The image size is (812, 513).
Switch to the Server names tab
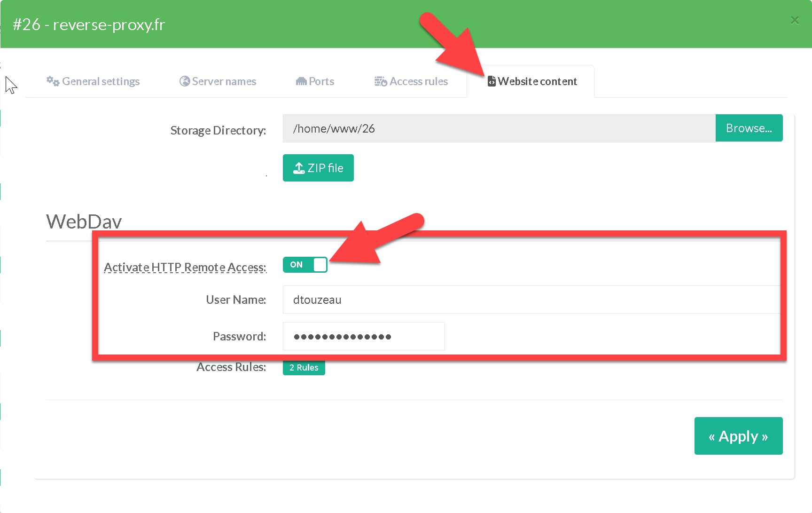point(224,81)
